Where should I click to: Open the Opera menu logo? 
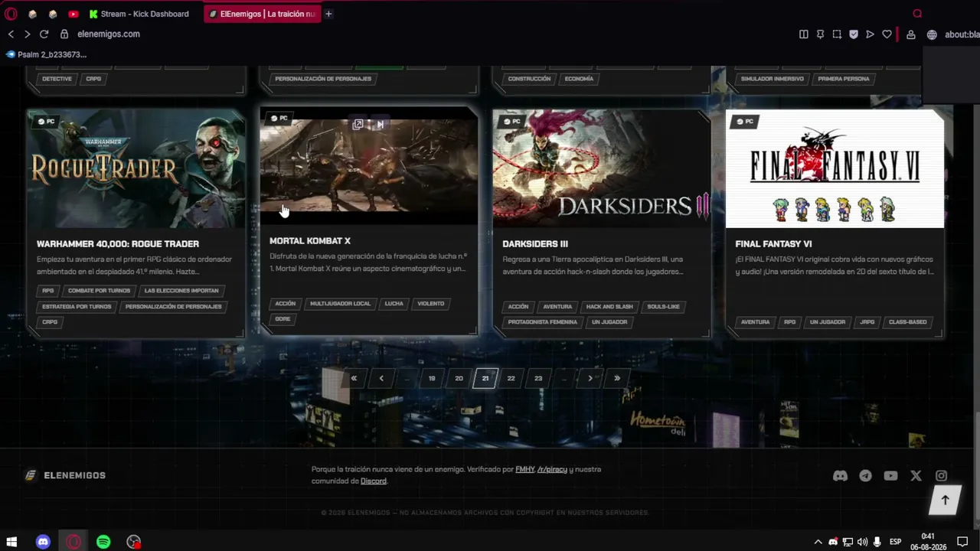(x=11, y=14)
